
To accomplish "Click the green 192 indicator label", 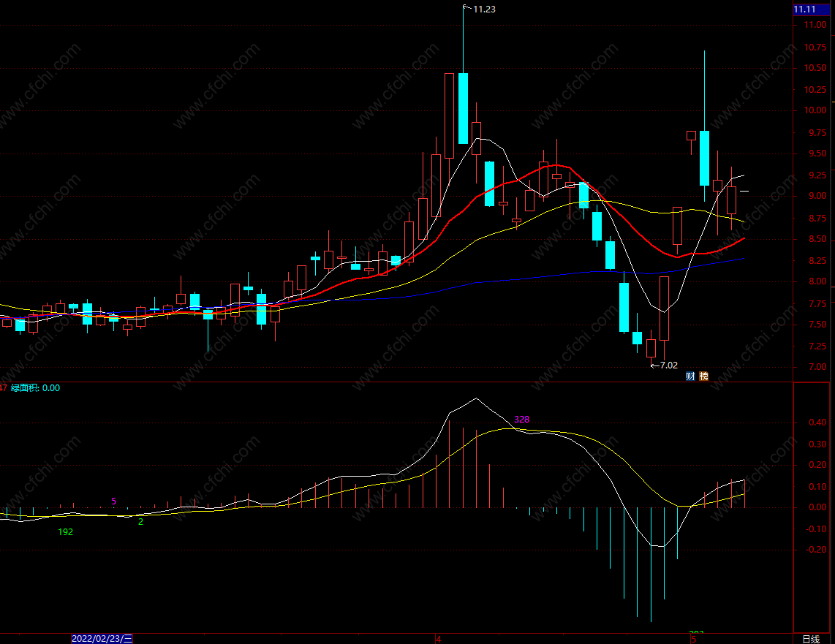I will coord(66,531).
